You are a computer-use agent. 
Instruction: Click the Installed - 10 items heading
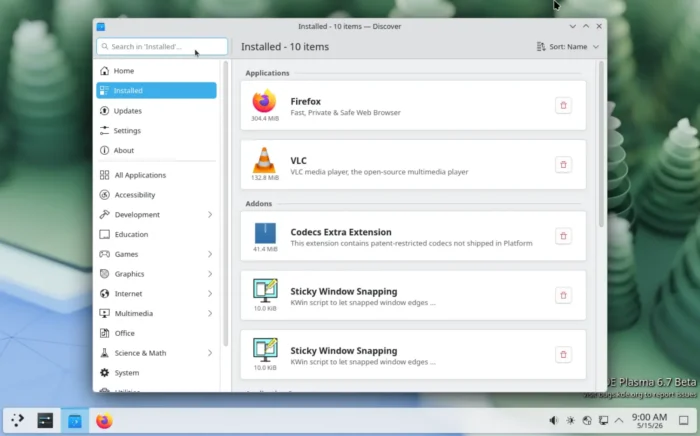[285, 46]
